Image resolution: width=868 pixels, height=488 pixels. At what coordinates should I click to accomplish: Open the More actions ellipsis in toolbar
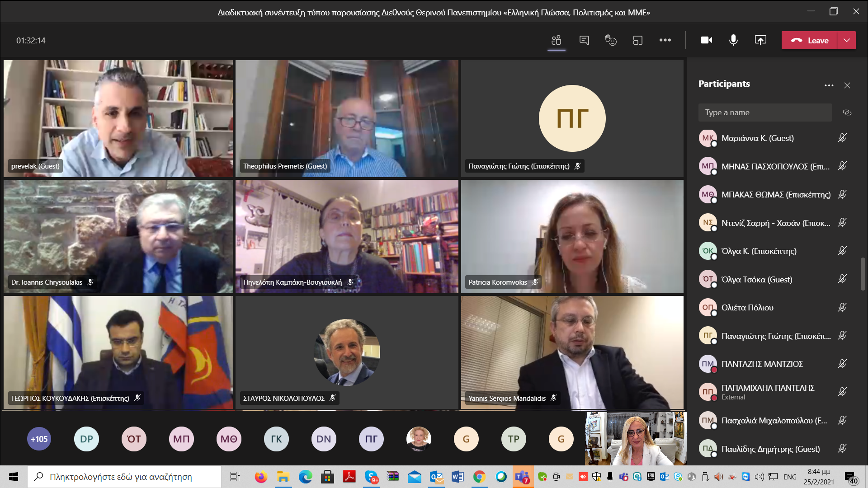pyautogui.click(x=665, y=40)
